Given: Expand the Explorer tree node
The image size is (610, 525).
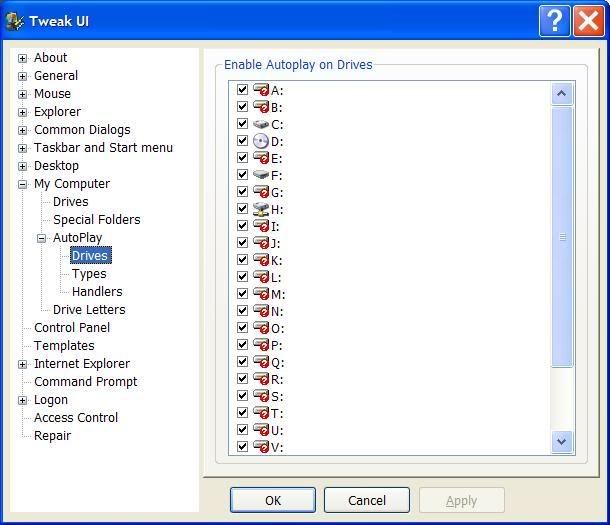Looking at the screenshot, I should 23,112.
